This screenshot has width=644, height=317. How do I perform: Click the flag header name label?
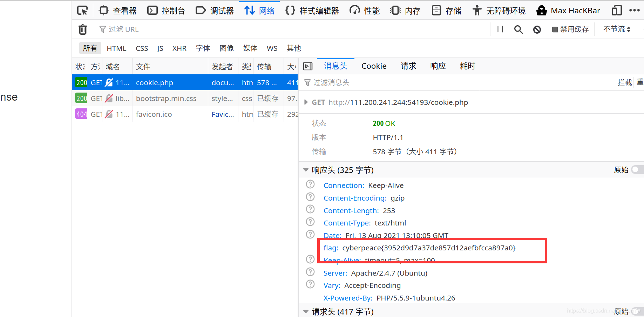tap(331, 248)
